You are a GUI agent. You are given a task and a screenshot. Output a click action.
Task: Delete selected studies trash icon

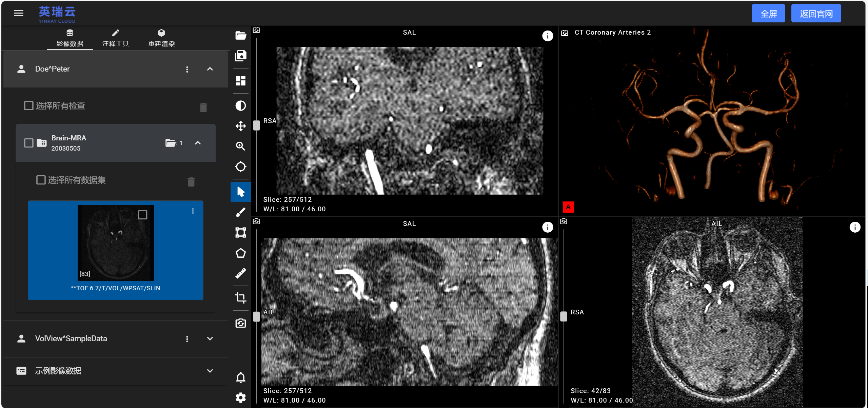point(203,108)
